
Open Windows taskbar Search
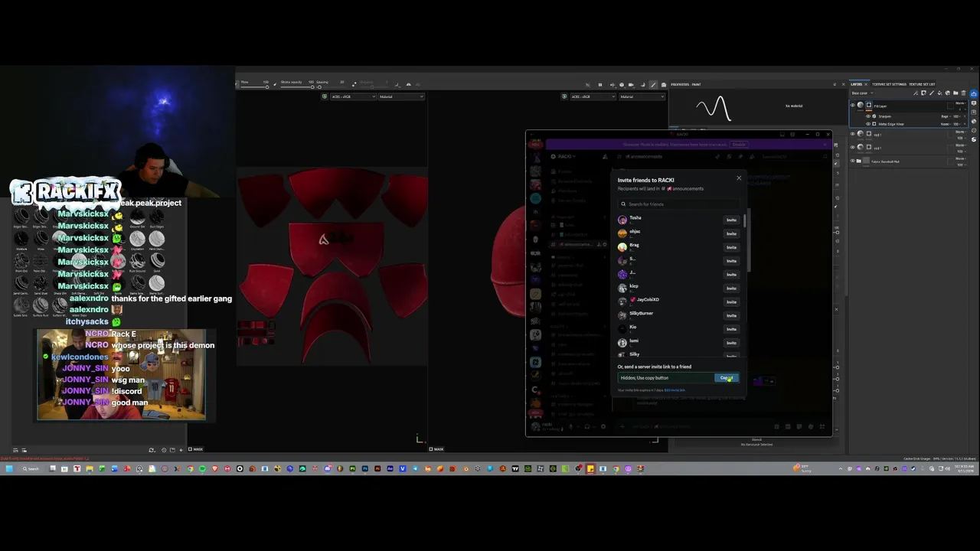point(31,468)
